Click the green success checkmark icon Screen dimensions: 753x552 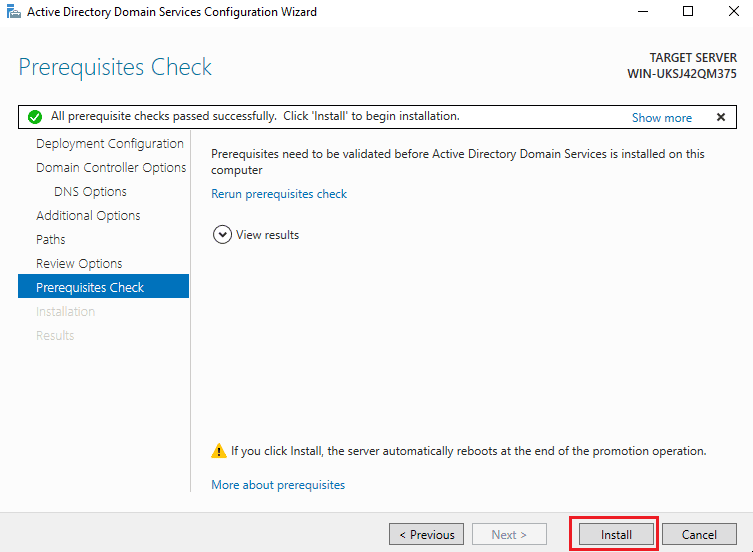point(35,117)
